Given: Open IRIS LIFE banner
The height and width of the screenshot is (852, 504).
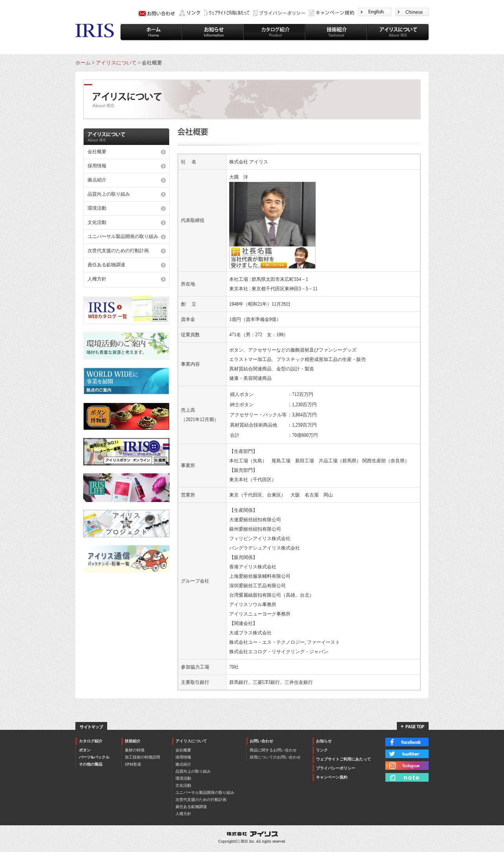Looking at the screenshot, I should 126,487.
